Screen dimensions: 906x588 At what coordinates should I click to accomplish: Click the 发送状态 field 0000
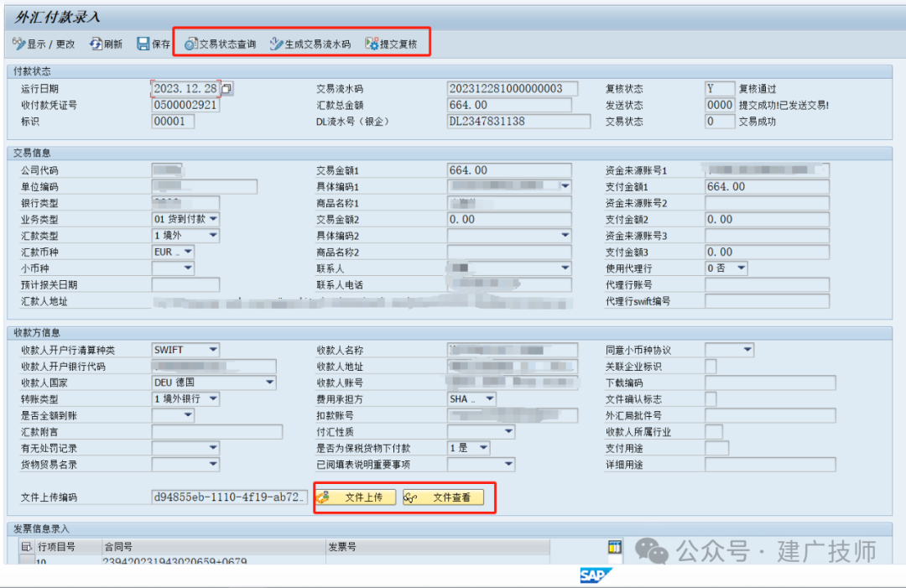pos(720,105)
